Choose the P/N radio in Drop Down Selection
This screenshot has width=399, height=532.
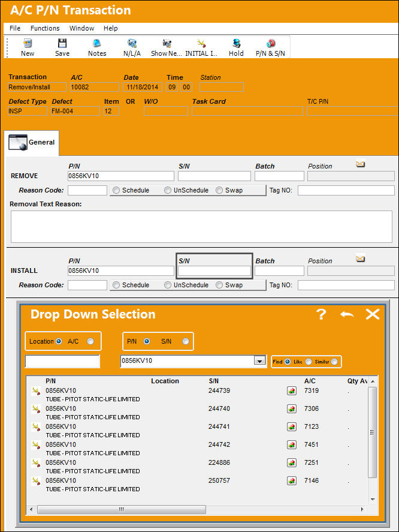coord(147,341)
